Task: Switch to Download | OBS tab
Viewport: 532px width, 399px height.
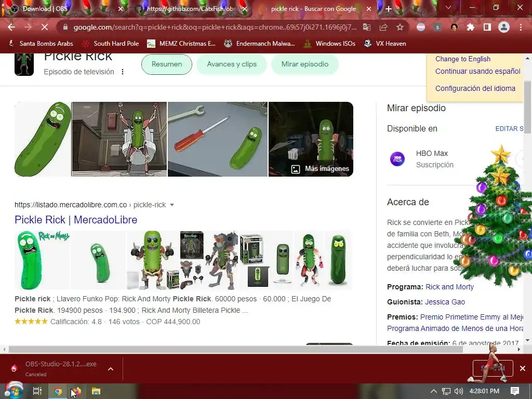Action: click(64, 9)
